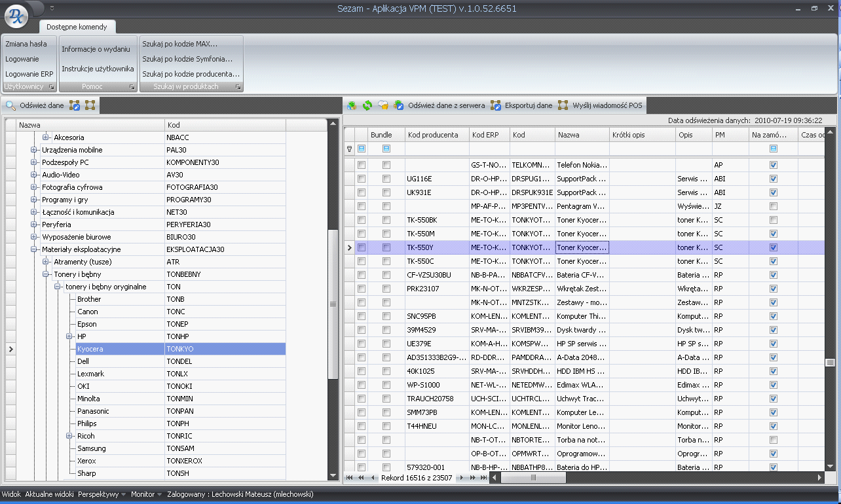Screen dimensions: 841x504
Task: Click the orange diagram icon in tree toolbar
Action: [x=90, y=105]
